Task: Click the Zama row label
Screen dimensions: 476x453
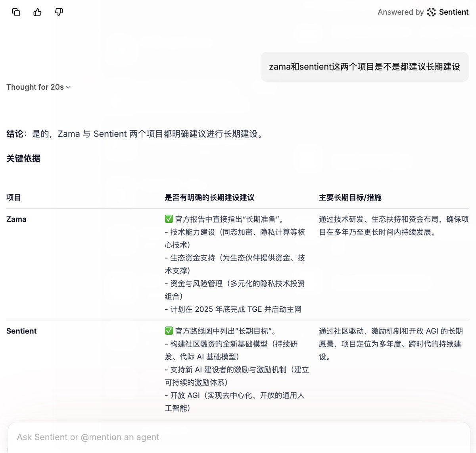Action: tap(16, 219)
